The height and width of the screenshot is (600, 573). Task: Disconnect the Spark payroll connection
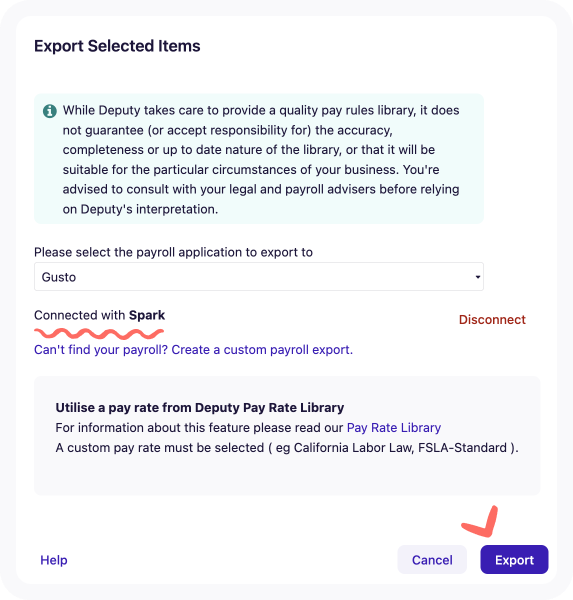(492, 320)
